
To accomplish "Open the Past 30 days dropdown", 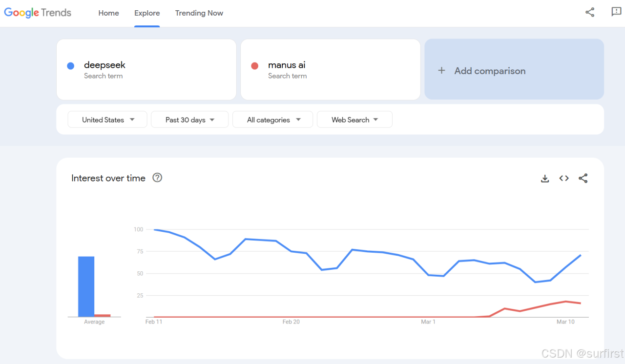I will (x=189, y=120).
